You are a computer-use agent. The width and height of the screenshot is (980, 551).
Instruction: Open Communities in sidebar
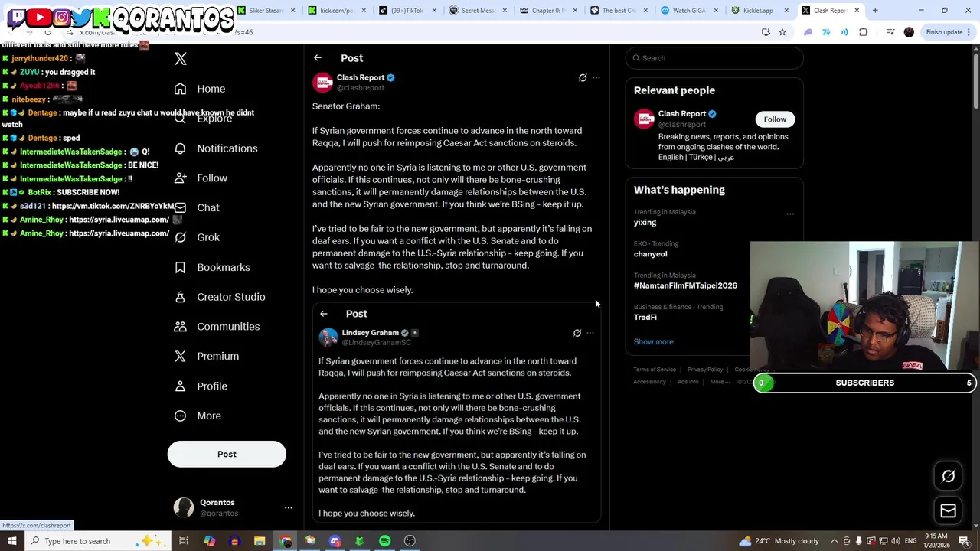(x=217, y=327)
